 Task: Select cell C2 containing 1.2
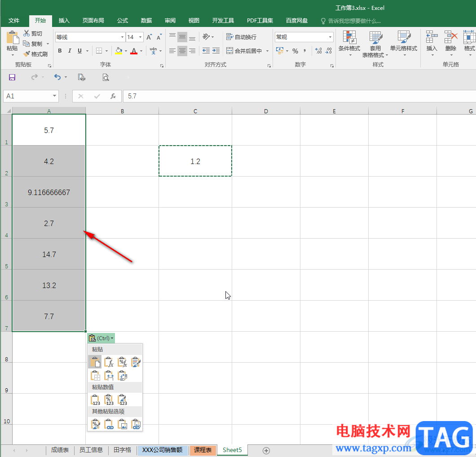(195, 161)
